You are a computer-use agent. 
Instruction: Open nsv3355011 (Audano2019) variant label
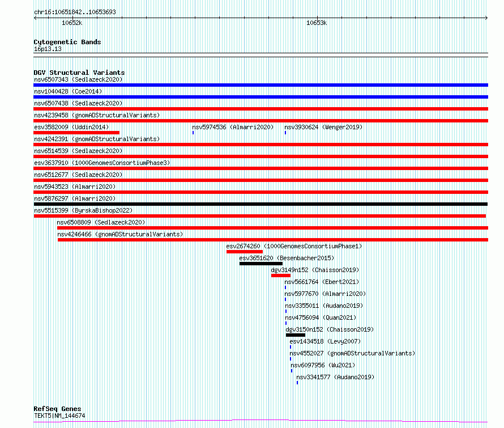(324, 306)
